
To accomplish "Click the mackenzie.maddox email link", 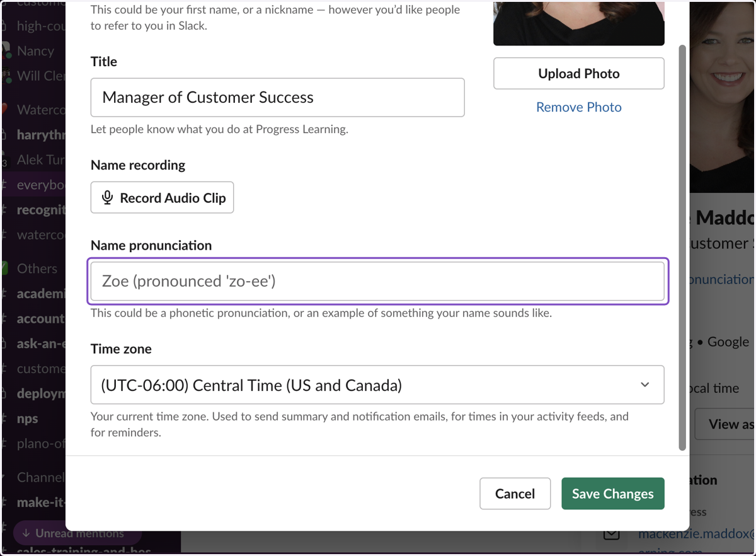I will (x=696, y=534).
